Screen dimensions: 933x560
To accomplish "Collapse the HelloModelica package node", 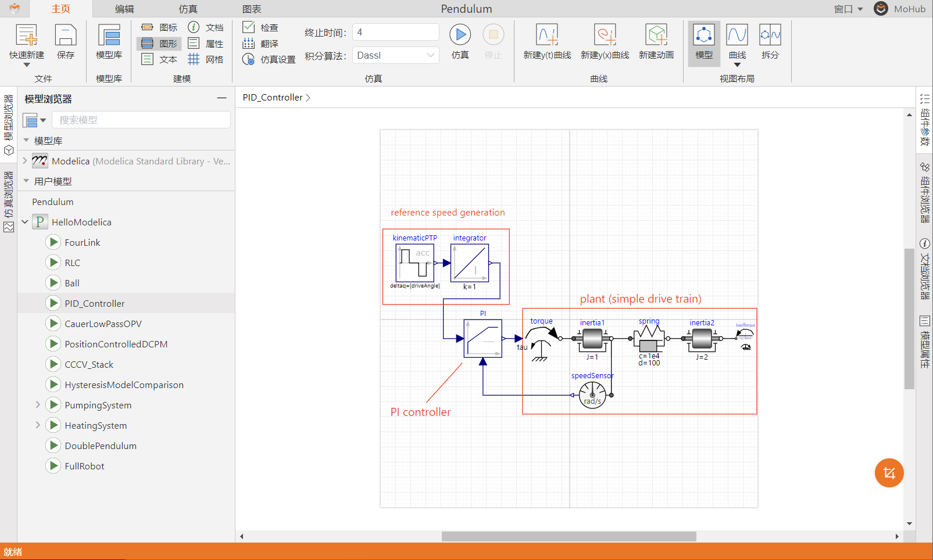I will (25, 222).
